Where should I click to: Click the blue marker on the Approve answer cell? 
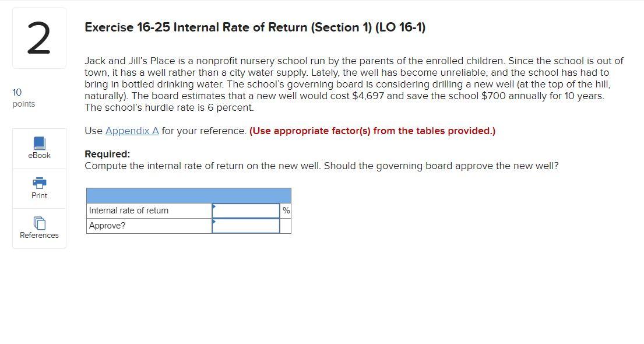(x=214, y=220)
